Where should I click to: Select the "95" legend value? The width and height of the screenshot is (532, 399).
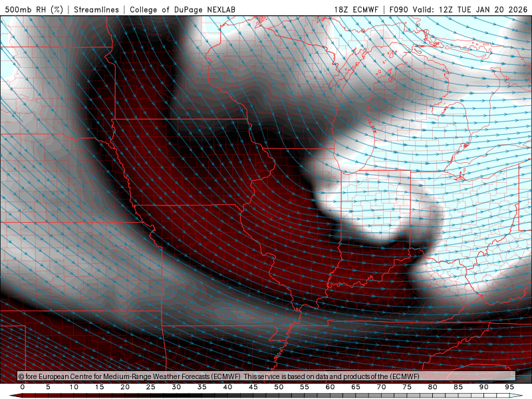509,387
